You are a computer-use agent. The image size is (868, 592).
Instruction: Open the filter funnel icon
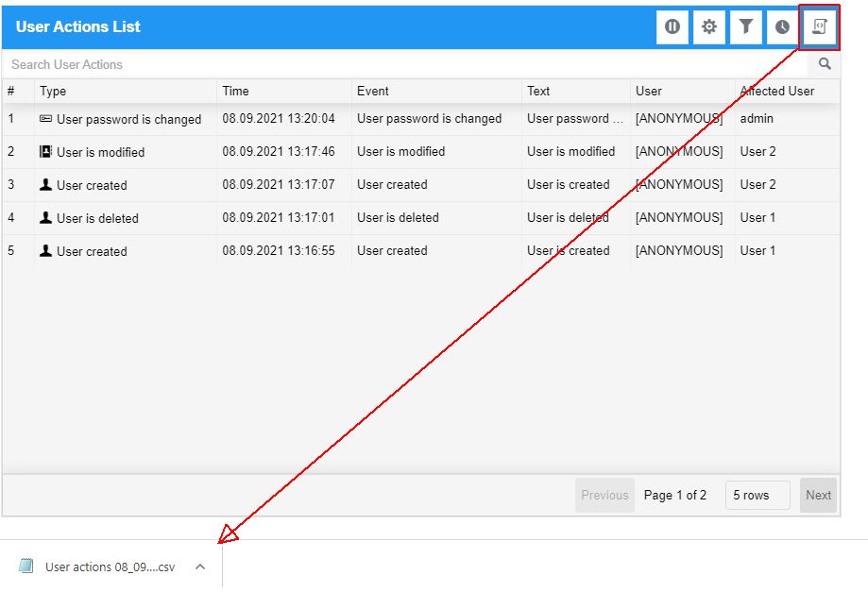tap(745, 26)
